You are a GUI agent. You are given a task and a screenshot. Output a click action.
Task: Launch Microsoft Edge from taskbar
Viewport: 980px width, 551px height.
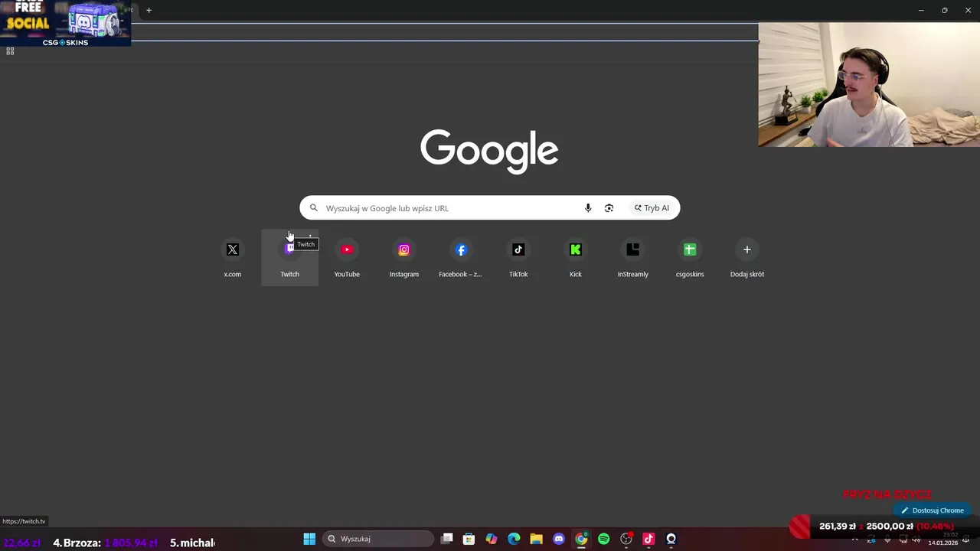514,539
